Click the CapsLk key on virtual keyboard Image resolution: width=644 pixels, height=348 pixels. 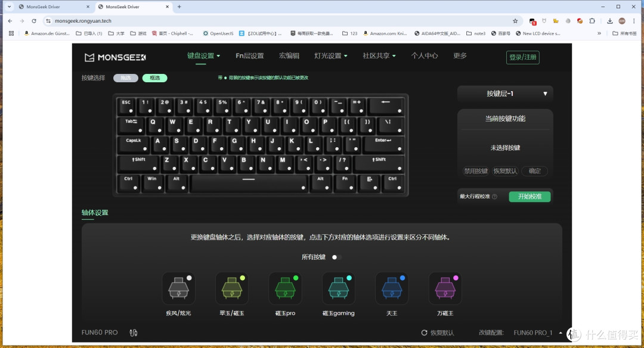pos(134,144)
